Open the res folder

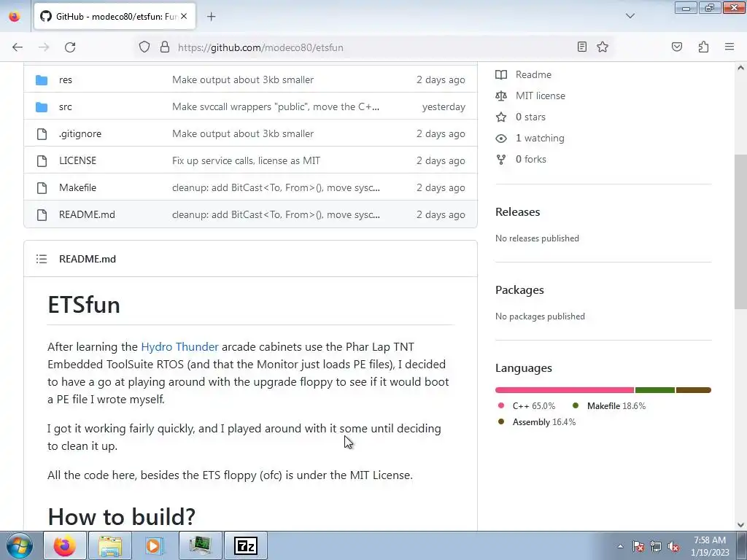(x=66, y=79)
